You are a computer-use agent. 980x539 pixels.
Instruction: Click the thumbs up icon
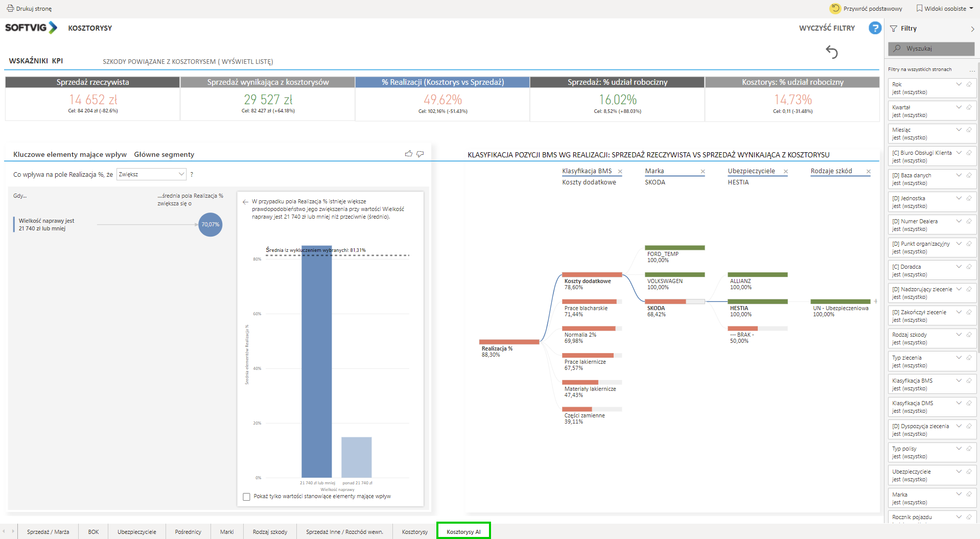408,154
